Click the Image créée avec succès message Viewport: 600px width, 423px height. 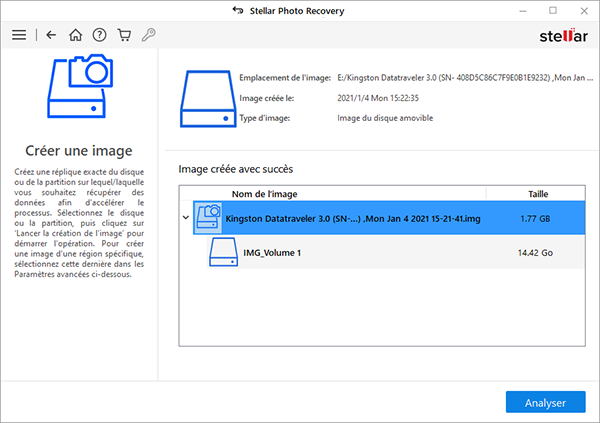(x=236, y=169)
